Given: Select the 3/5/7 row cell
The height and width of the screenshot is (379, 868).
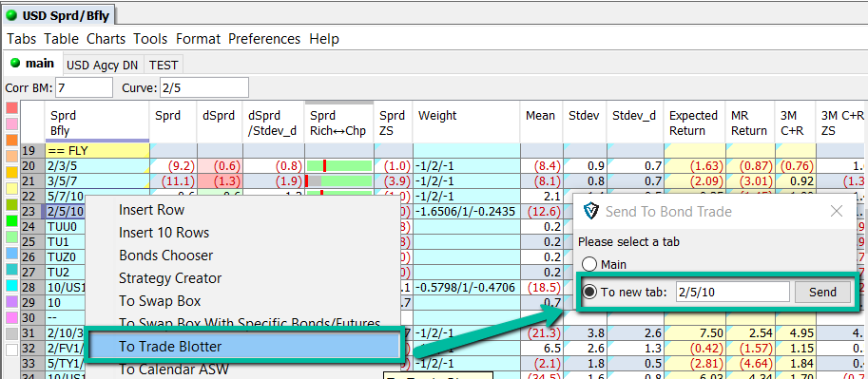Looking at the screenshot, I should click(96, 180).
